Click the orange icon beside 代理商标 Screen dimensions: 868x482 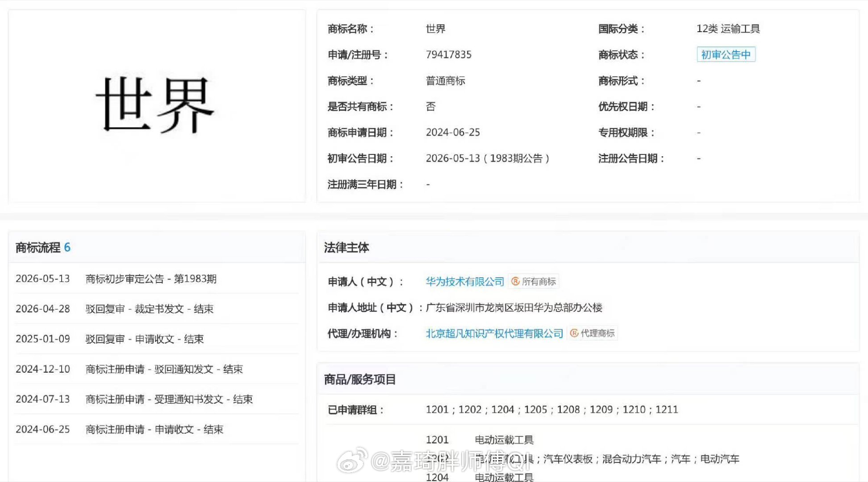pyautogui.click(x=574, y=333)
